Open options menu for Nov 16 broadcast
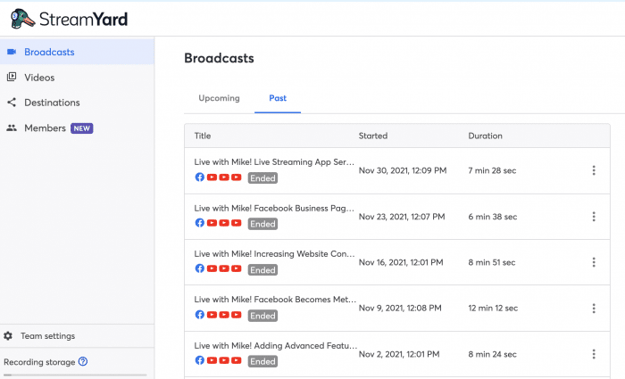This screenshot has height=379, width=625. 594,262
